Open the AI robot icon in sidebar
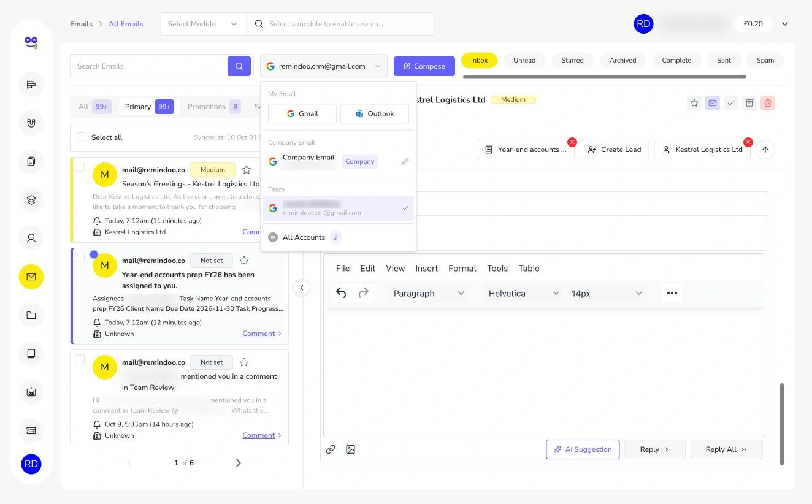 [x=31, y=392]
